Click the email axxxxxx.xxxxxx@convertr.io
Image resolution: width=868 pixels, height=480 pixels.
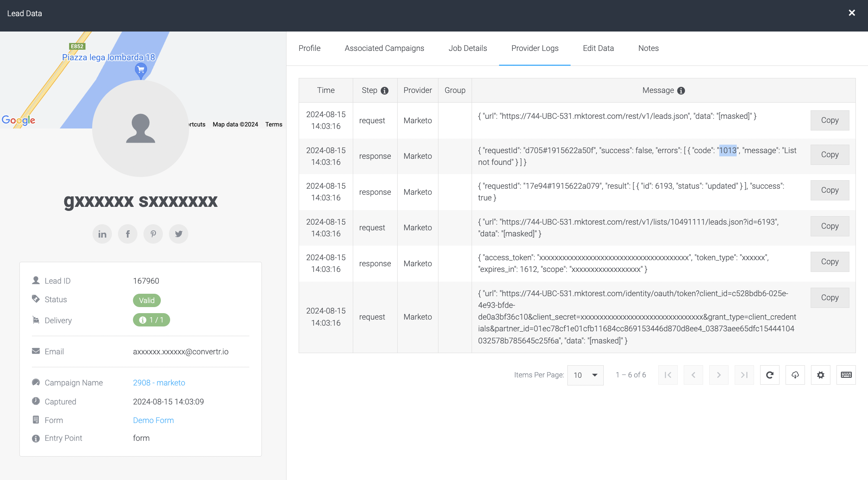(181, 352)
